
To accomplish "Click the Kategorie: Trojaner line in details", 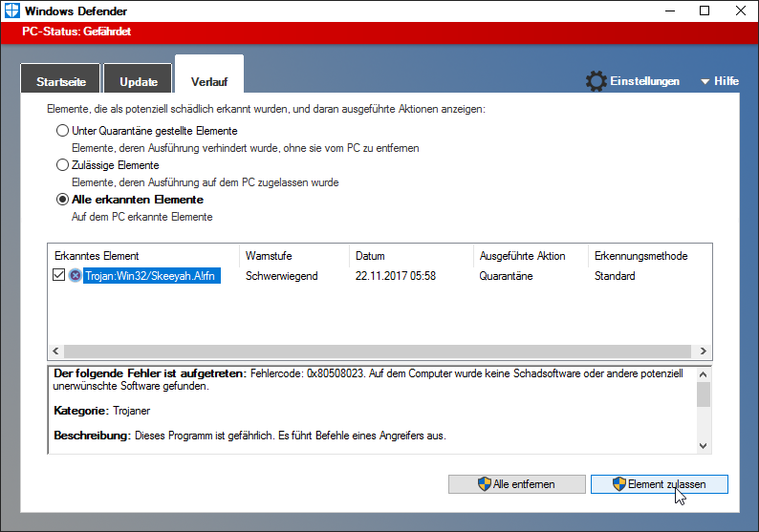I will [101, 411].
